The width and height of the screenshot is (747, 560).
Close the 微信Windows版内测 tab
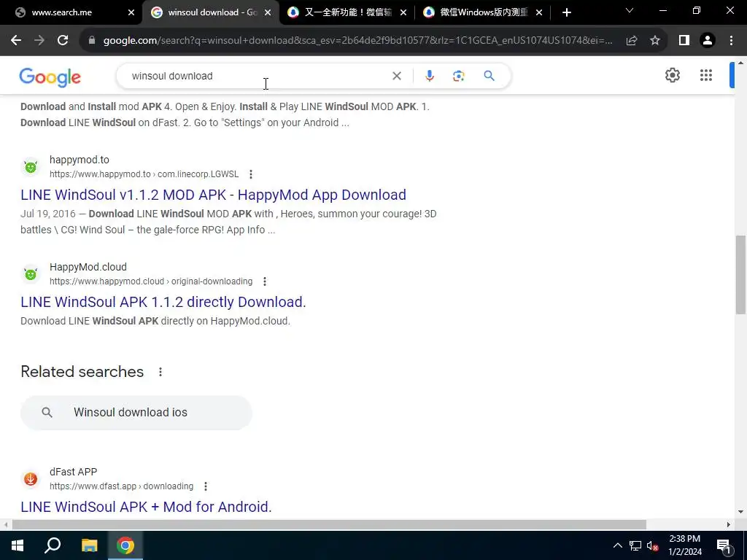point(539,13)
